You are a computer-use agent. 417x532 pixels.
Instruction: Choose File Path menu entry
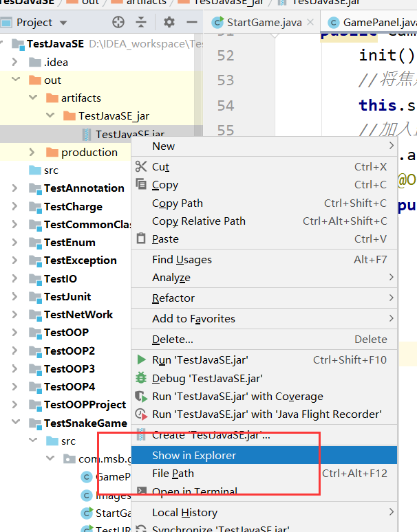(264, 473)
